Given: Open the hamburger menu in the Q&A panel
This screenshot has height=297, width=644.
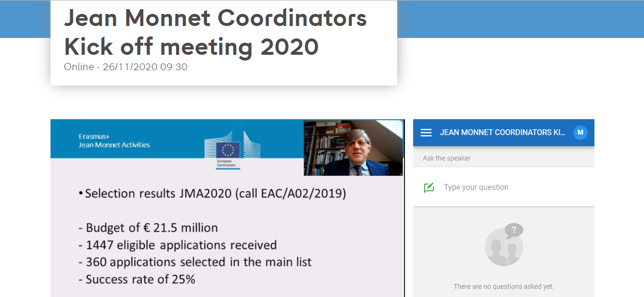Looking at the screenshot, I should click(426, 133).
